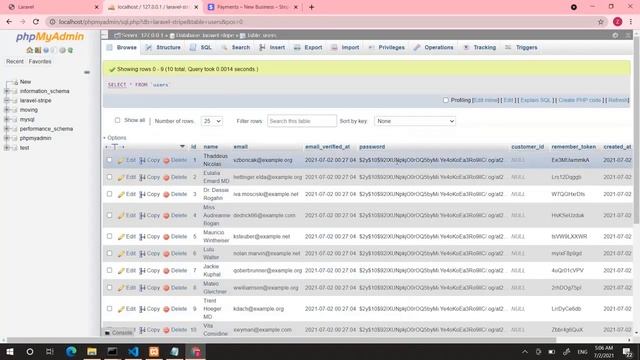
Task: Open Visual Studio Code from the taskbar
Action: pos(133,351)
